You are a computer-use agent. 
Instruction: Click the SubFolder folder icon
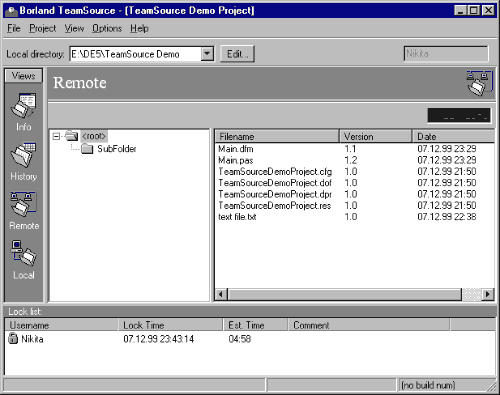click(87, 149)
